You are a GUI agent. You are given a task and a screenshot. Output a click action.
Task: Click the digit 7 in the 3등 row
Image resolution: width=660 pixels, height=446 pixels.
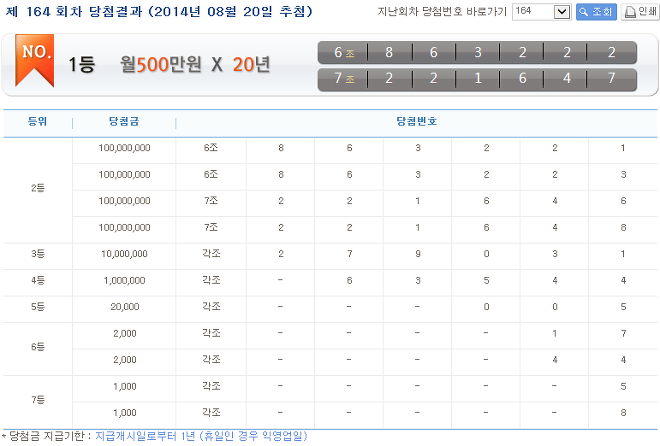349,254
